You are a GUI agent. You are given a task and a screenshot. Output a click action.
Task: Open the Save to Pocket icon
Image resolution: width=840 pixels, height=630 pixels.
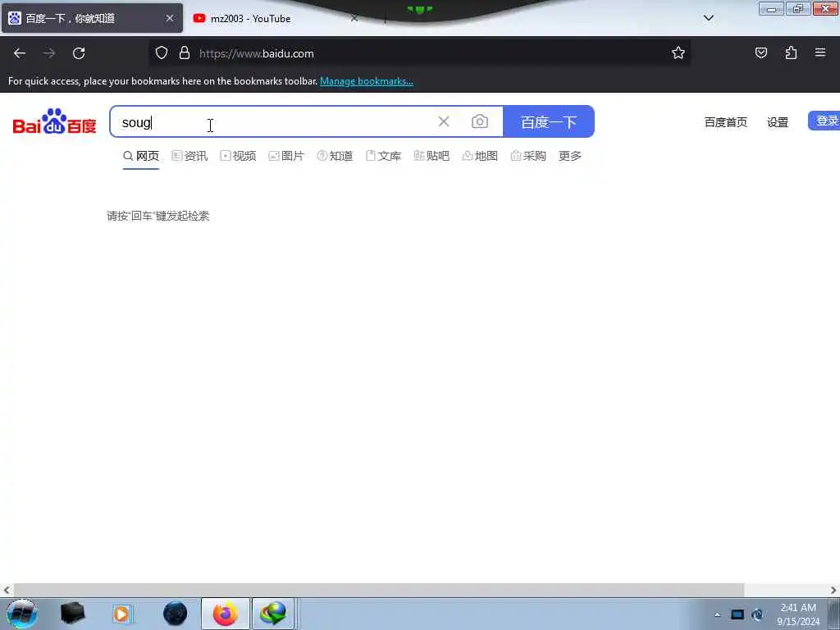point(761,52)
